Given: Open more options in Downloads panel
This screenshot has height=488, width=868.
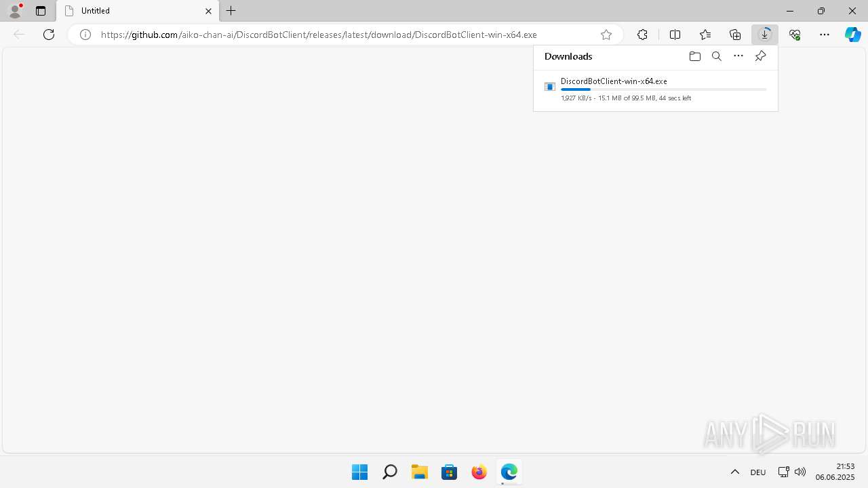Looking at the screenshot, I should point(738,56).
